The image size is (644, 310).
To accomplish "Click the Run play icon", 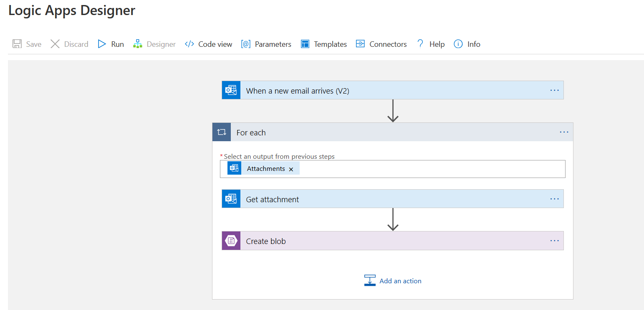I will pyautogui.click(x=102, y=44).
